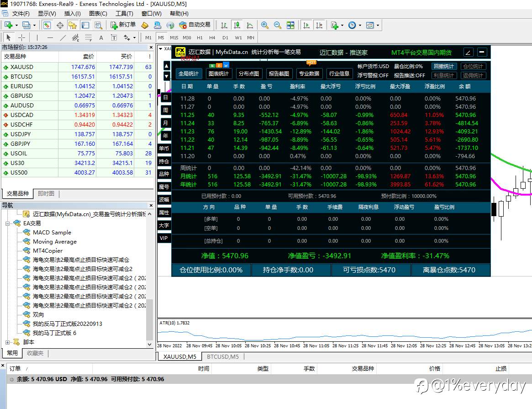Click the 全局统计 button in the panel
Image resolution: width=532 pixels, height=409 pixels.
[x=189, y=74]
